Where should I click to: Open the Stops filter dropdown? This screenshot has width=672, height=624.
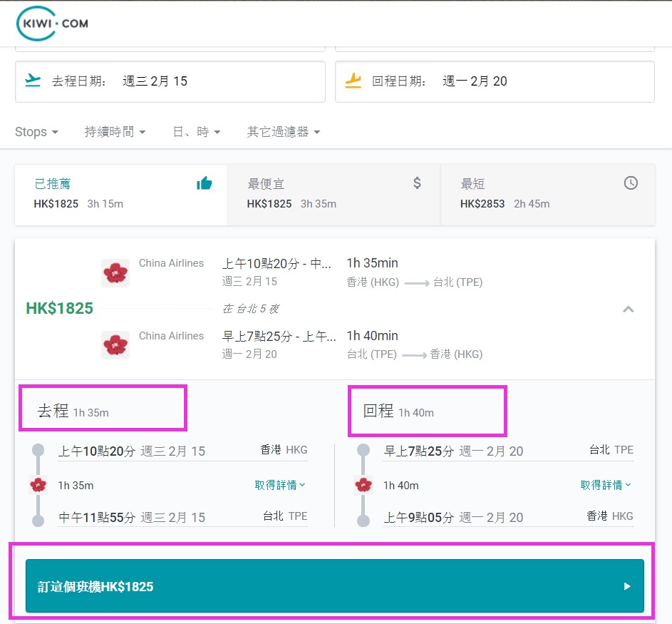(36, 132)
